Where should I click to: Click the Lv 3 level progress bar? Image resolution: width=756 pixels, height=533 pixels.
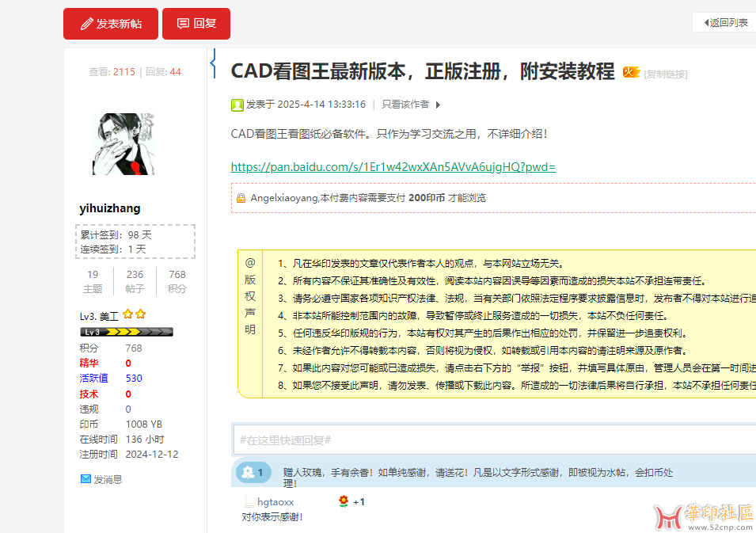coord(127,332)
